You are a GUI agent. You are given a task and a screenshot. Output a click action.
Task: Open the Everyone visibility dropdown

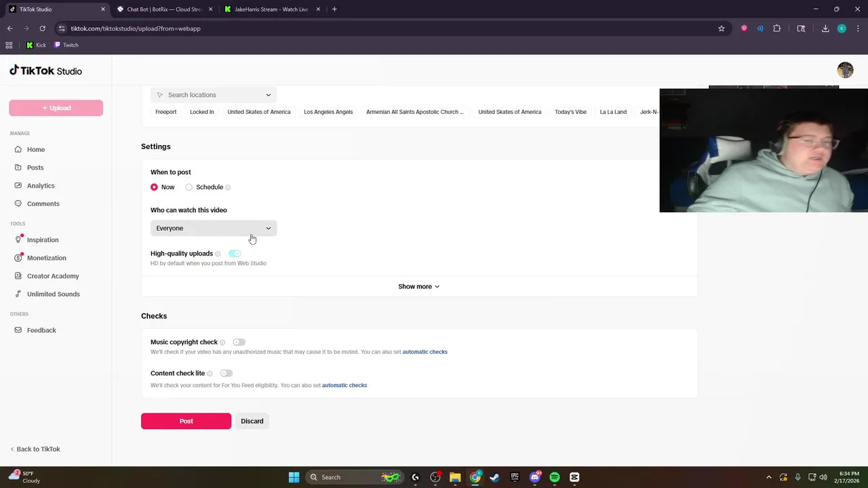coord(214,228)
